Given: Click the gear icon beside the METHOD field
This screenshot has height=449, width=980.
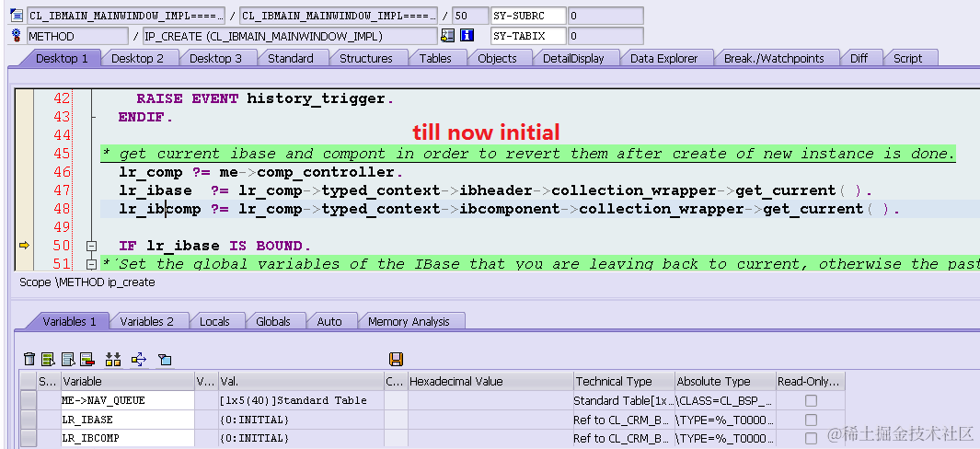Looking at the screenshot, I should point(17,36).
